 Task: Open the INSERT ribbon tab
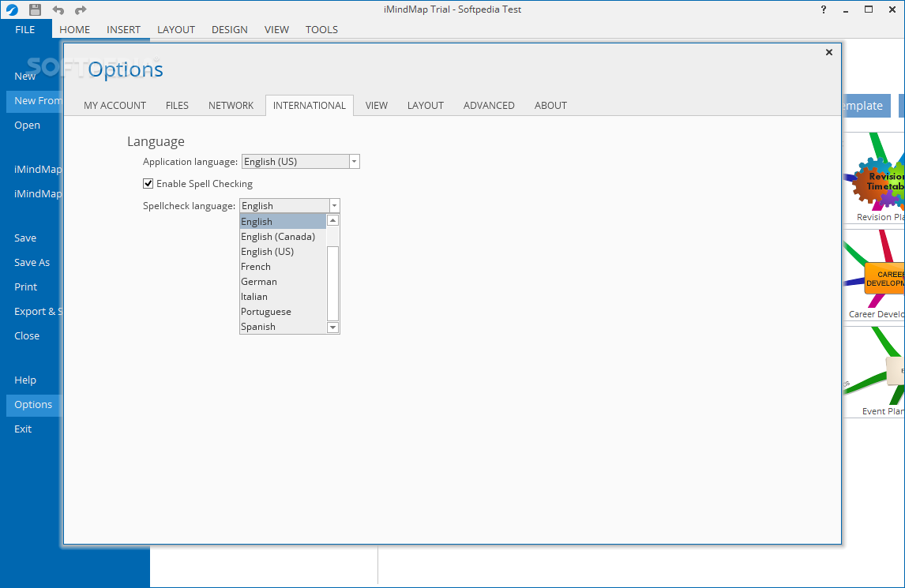click(123, 29)
